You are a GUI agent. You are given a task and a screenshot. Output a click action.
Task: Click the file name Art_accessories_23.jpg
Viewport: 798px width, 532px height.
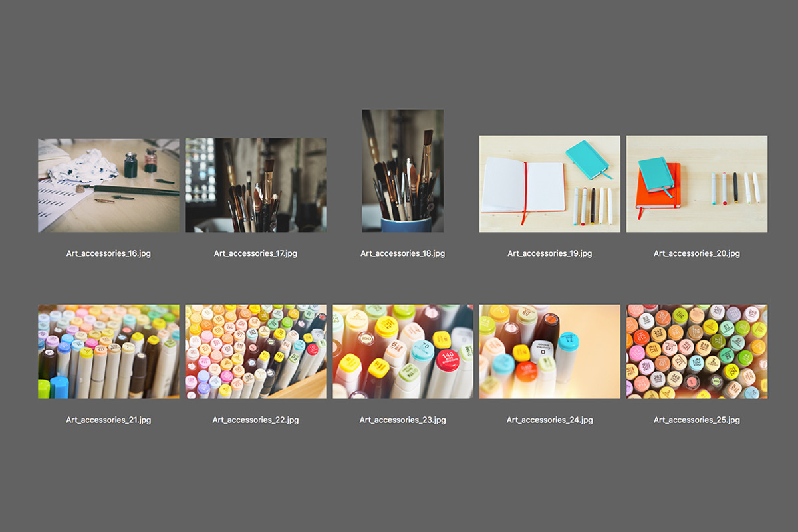click(403, 420)
